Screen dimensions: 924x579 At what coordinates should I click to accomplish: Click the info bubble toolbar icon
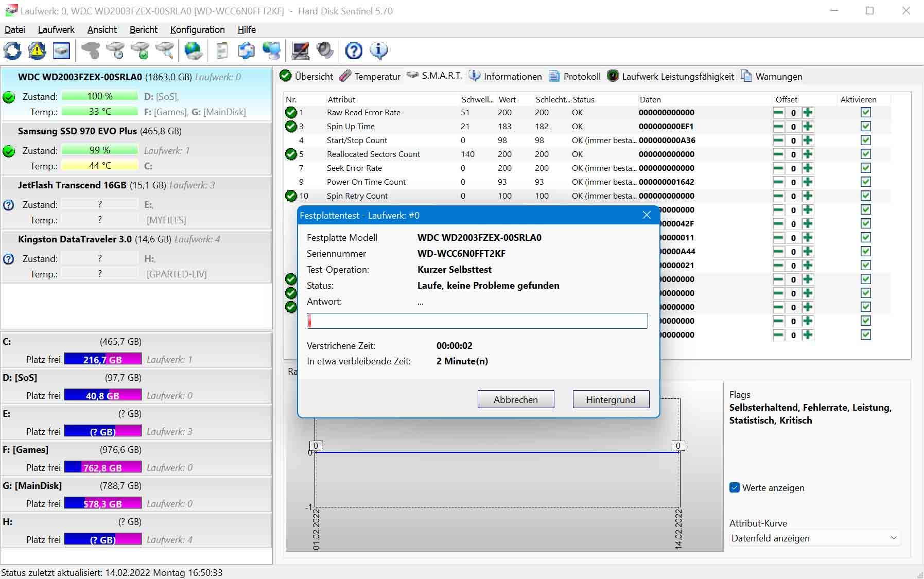coord(378,50)
